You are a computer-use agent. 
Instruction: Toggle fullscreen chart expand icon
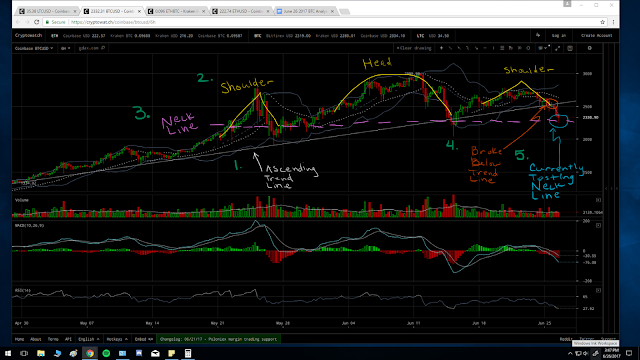coord(558,48)
